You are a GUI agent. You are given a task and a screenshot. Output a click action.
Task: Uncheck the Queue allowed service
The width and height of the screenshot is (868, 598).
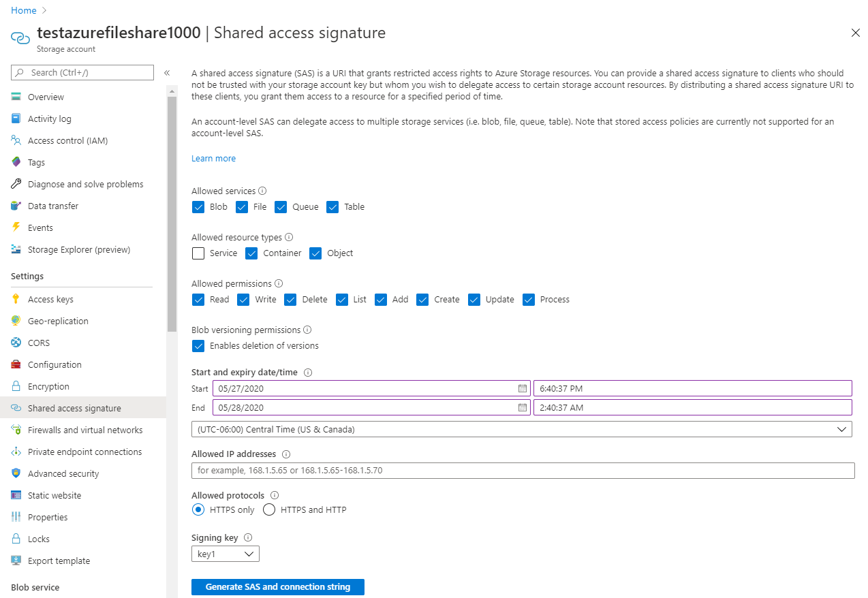pyautogui.click(x=281, y=206)
